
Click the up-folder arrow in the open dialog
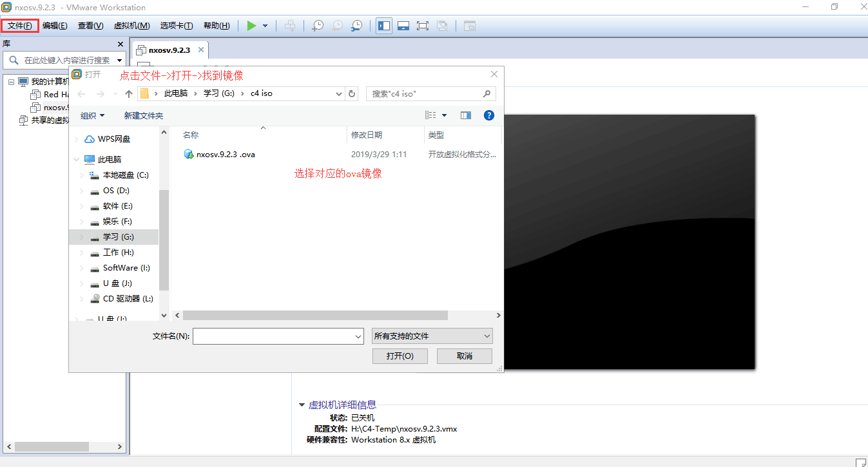pyautogui.click(x=129, y=93)
